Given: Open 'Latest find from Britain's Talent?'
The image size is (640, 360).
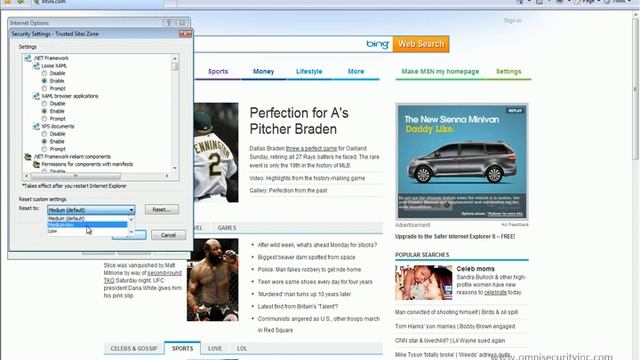Looking at the screenshot, I should 298,306.
